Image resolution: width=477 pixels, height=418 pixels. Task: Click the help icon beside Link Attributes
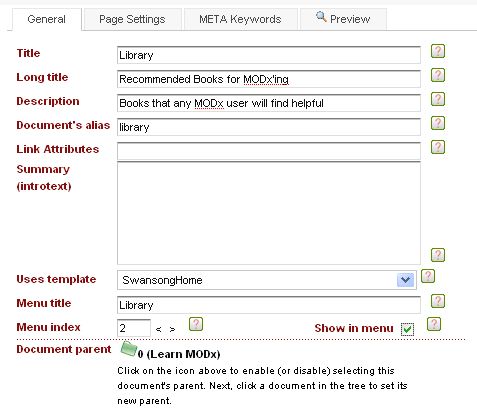point(438,147)
